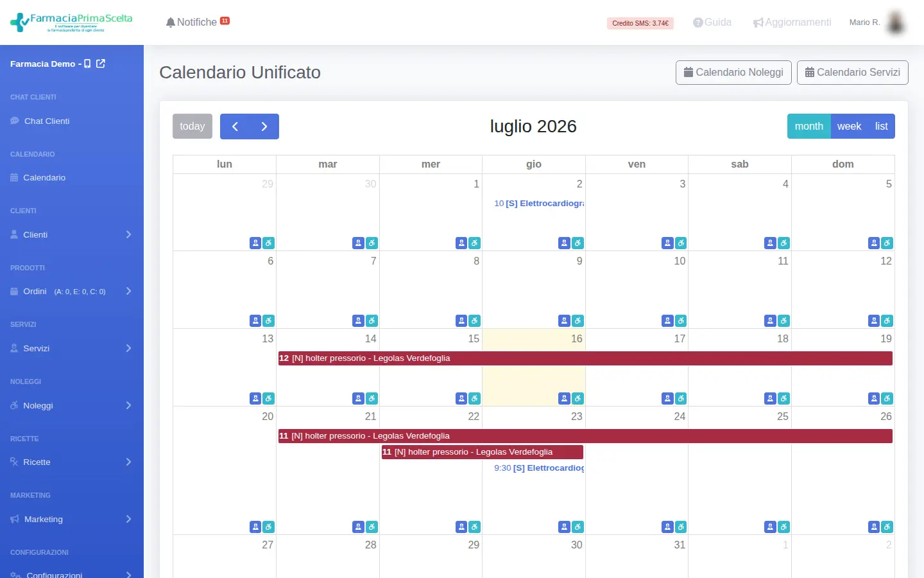This screenshot has width=924, height=578.
Task: Click the wheelchair rental icon on day 8
Action: (475, 320)
